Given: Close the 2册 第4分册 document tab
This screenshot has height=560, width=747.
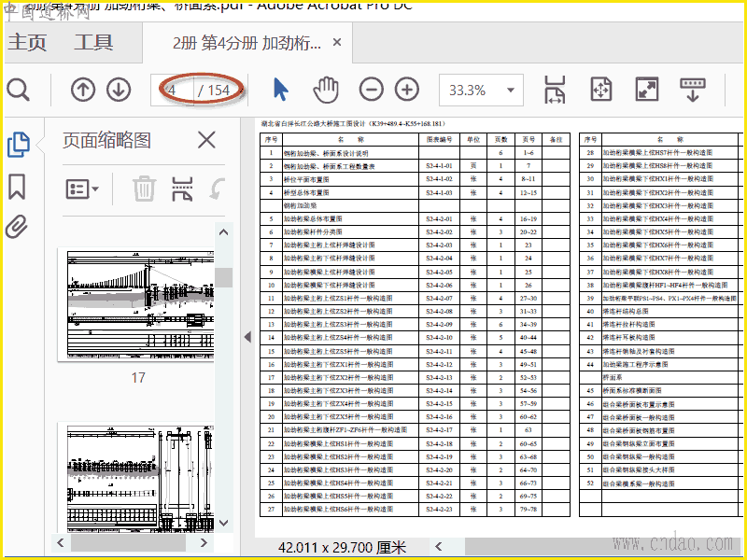Looking at the screenshot, I should (337, 42).
